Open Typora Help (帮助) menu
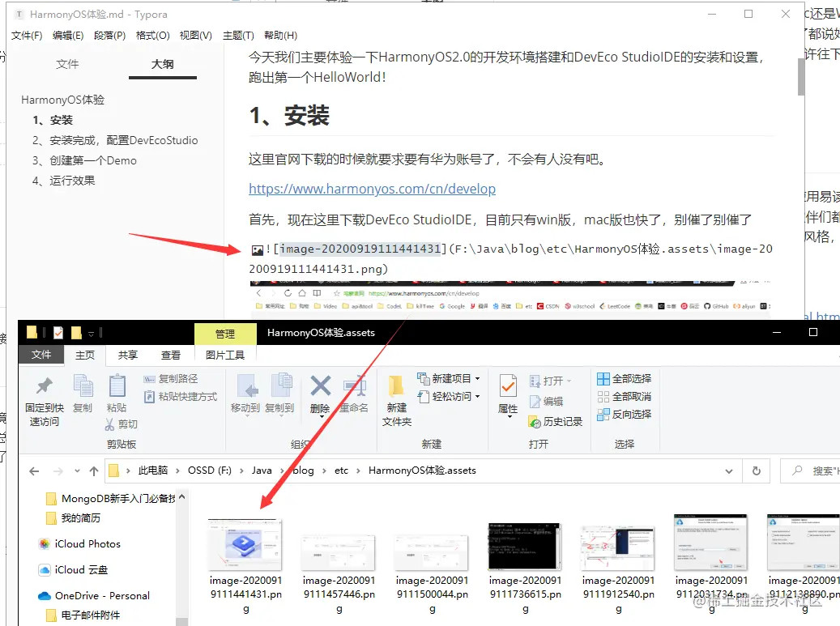The image size is (840, 626). click(x=281, y=36)
